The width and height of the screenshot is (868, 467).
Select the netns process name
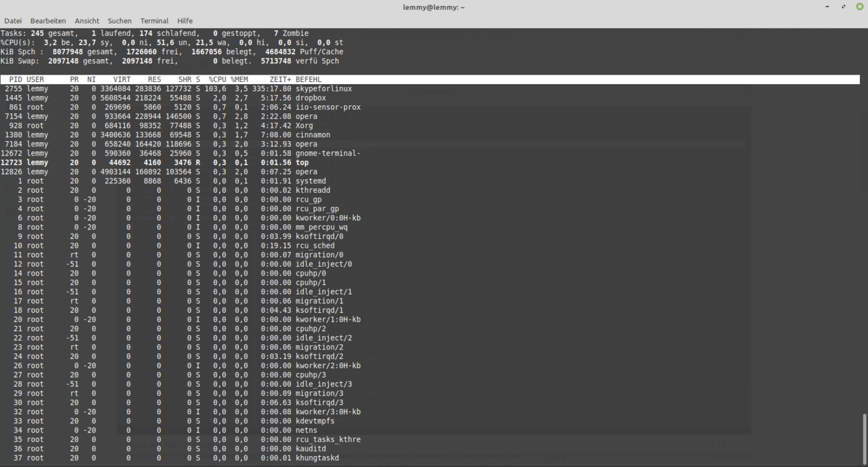tap(307, 430)
